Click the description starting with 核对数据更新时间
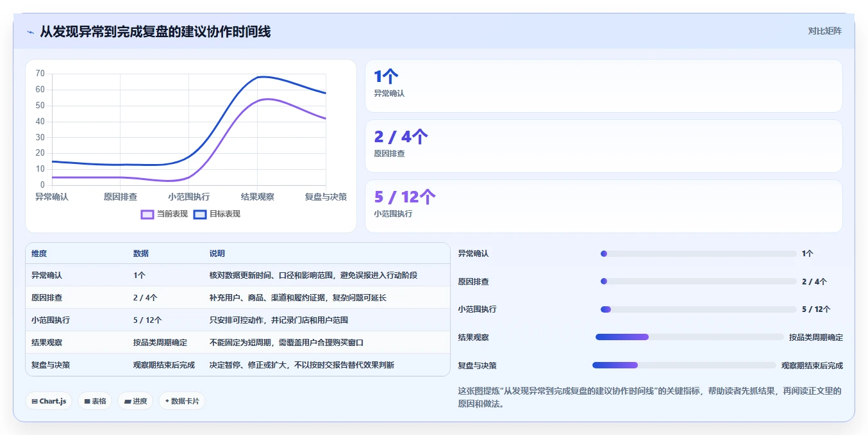This screenshot has height=435, width=868. [x=313, y=275]
